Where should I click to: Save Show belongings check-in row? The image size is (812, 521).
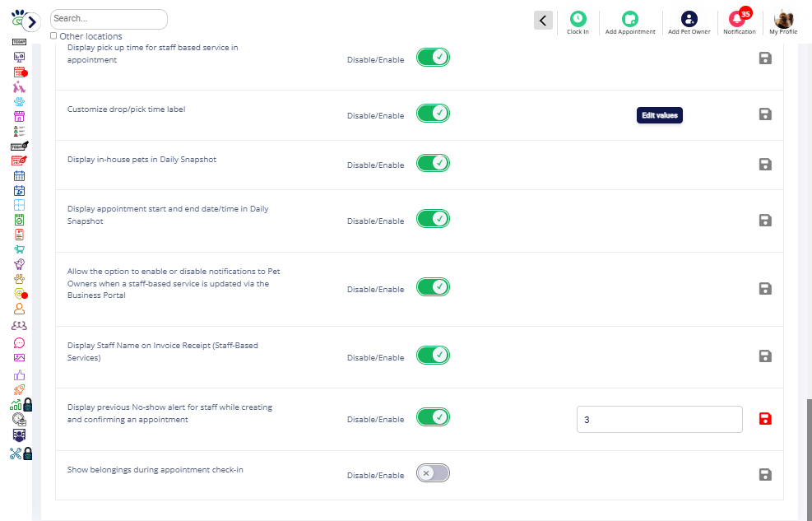pyautogui.click(x=765, y=474)
